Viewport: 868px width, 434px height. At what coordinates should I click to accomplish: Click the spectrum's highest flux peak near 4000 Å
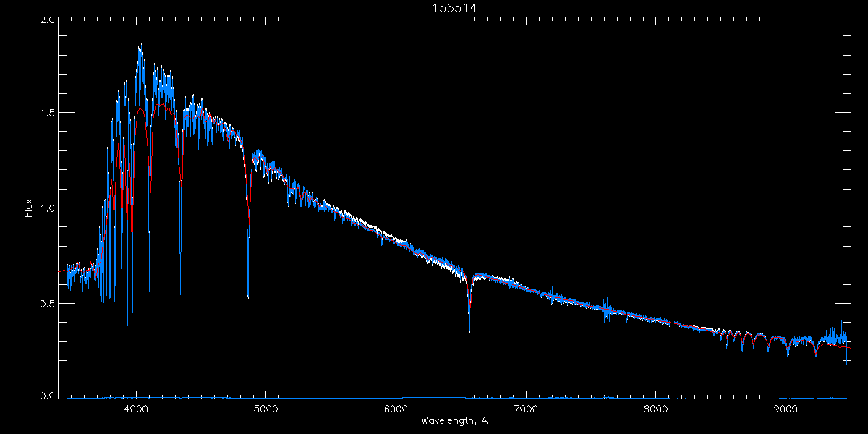140,48
